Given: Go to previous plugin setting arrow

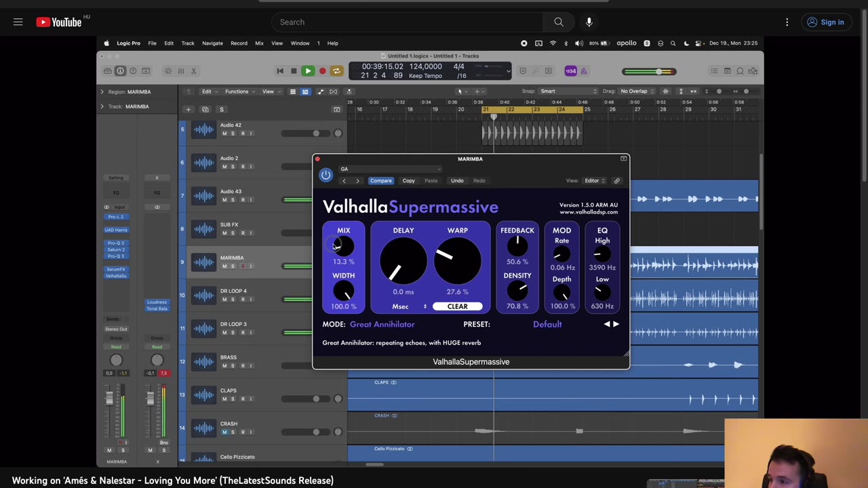Looking at the screenshot, I should point(344,181).
